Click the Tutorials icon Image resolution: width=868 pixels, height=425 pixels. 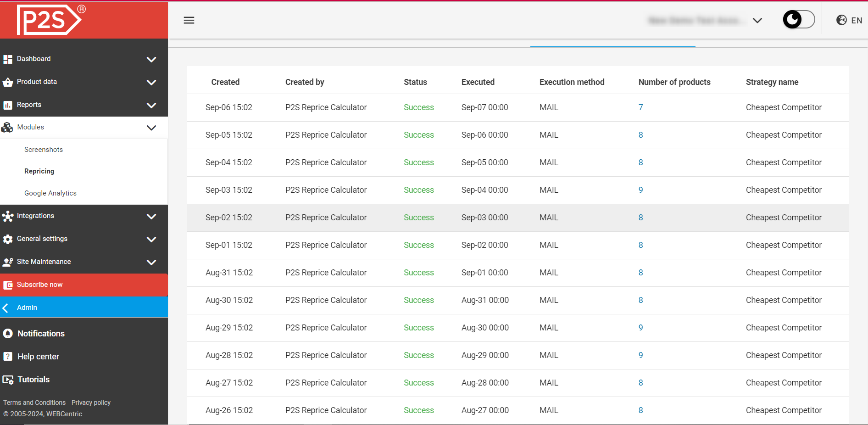(8, 380)
